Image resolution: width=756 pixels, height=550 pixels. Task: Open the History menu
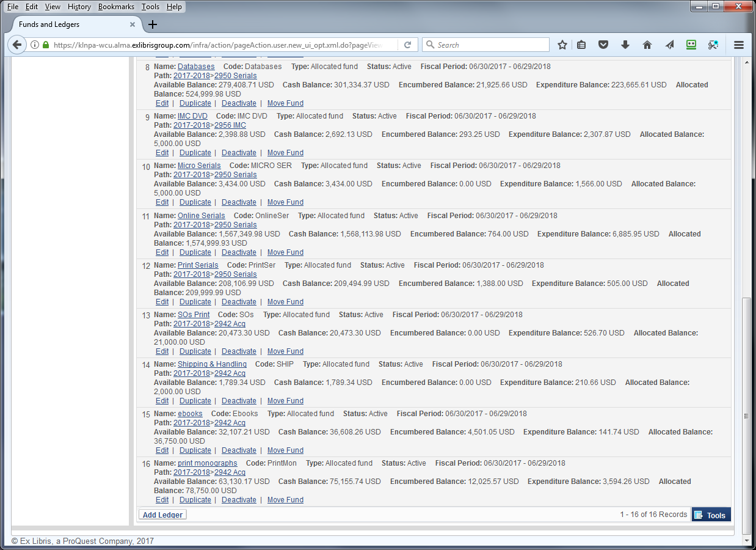[79, 7]
